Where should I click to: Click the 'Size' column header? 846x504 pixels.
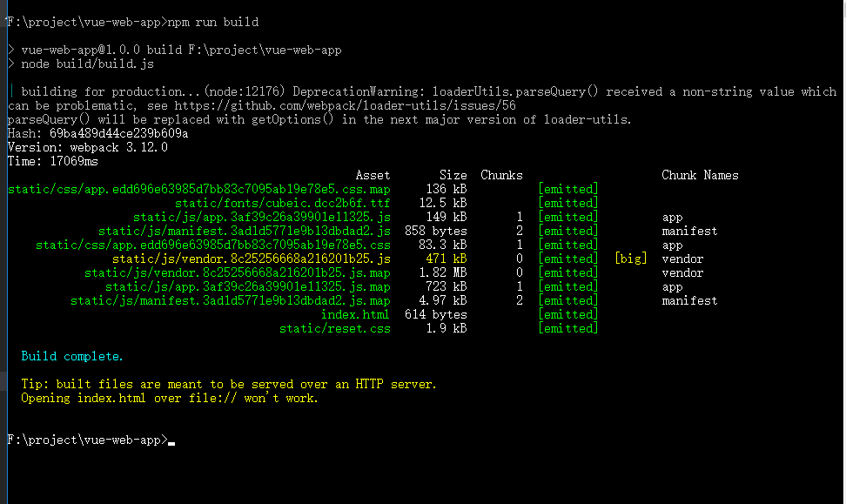(453, 175)
